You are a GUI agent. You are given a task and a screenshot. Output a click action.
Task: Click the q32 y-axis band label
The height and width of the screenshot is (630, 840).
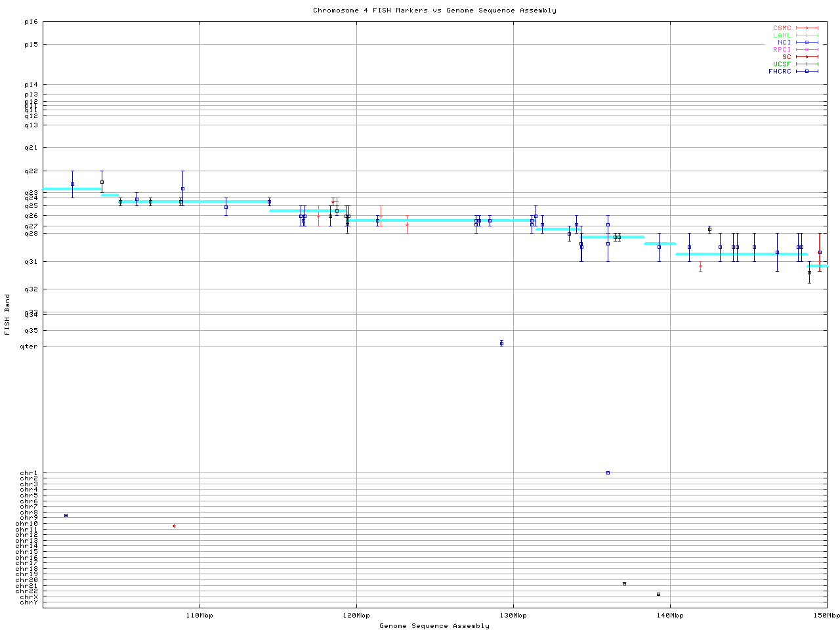tap(30, 289)
